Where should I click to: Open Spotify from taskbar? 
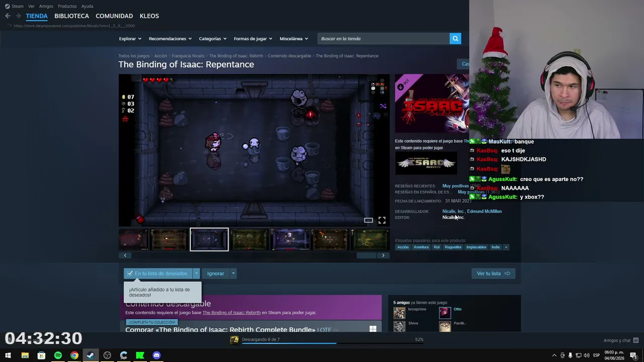pyautogui.click(x=58, y=355)
